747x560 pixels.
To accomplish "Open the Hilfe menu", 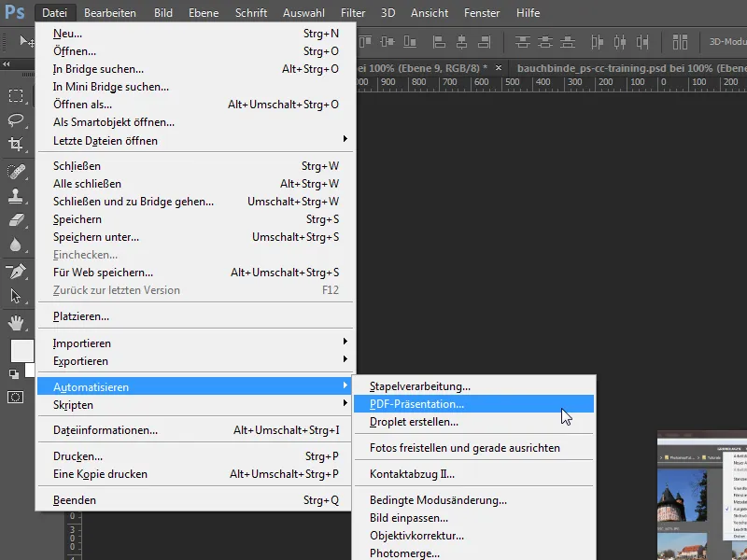I will (528, 13).
